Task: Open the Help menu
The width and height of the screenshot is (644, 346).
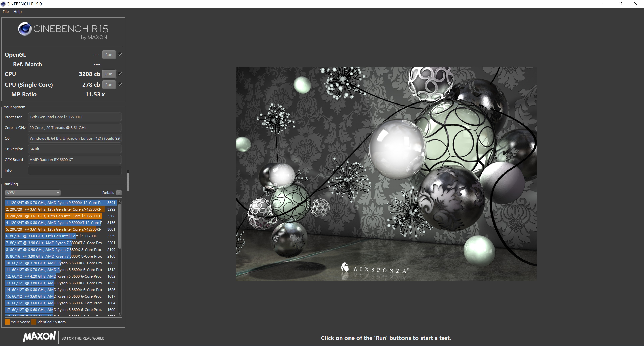Action: [17, 12]
